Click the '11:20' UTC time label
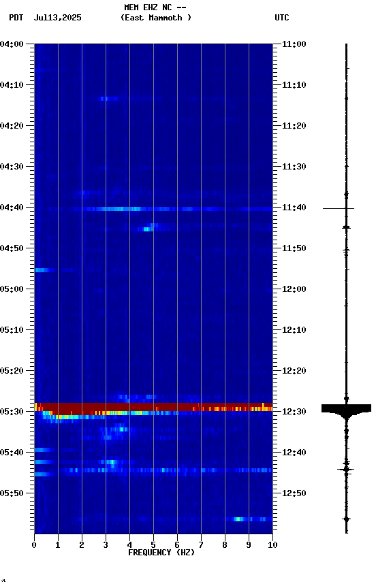 (294, 126)
